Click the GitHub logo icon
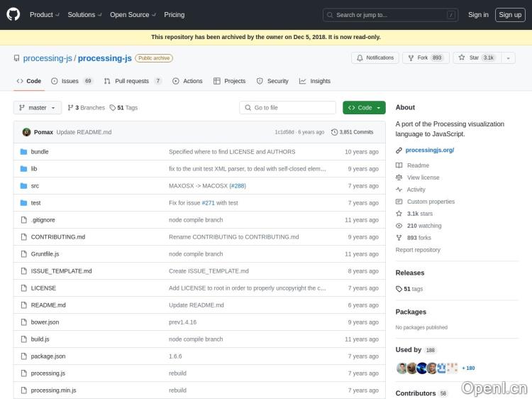532x399 pixels. [x=13, y=15]
